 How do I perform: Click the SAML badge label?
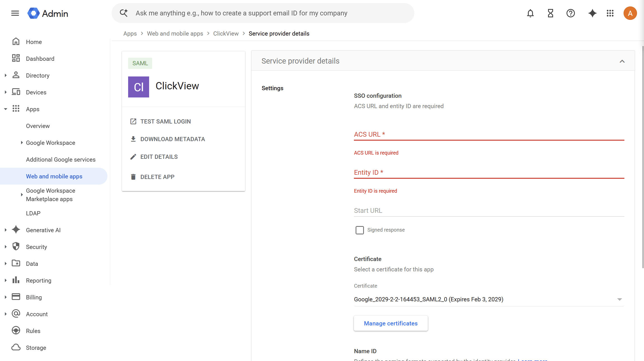pos(140,63)
